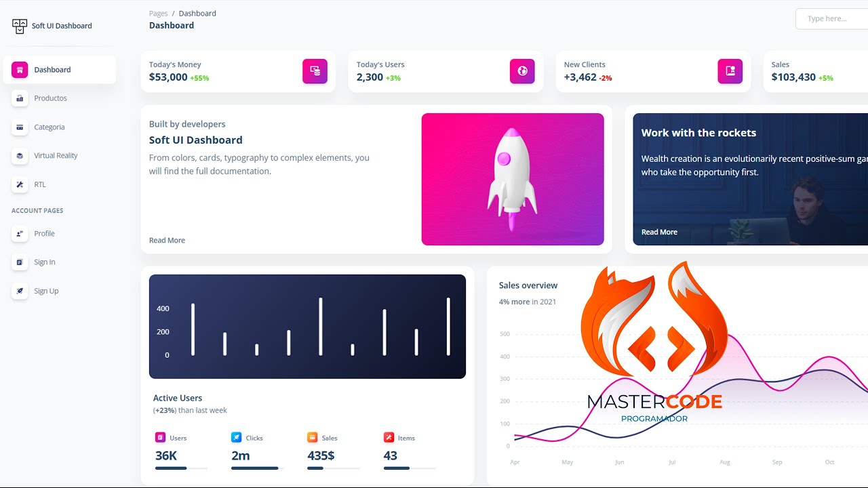Click the rocket illustration image
This screenshot has width=868, height=488.
pos(513,179)
